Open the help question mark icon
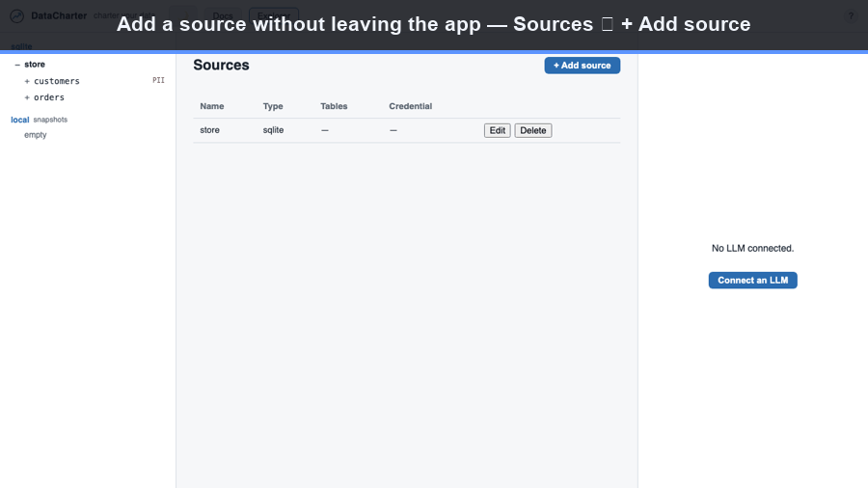 coord(851,16)
